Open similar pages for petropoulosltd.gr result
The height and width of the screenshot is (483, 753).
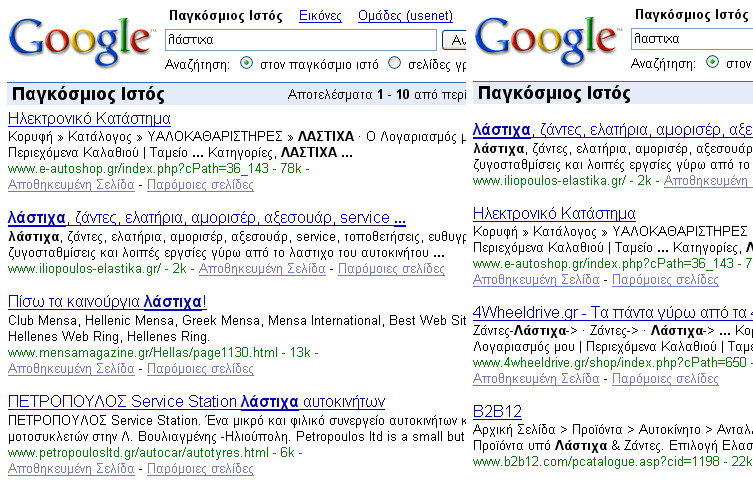(200, 469)
